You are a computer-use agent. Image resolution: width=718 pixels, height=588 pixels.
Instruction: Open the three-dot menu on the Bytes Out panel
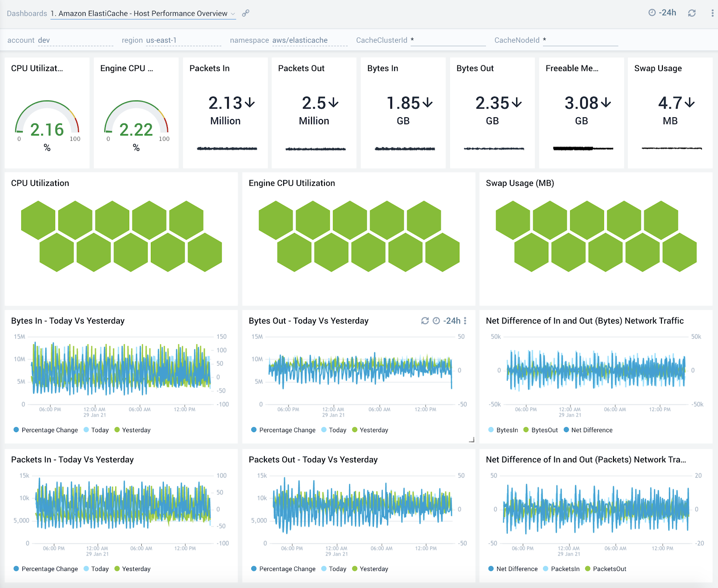coord(465,321)
